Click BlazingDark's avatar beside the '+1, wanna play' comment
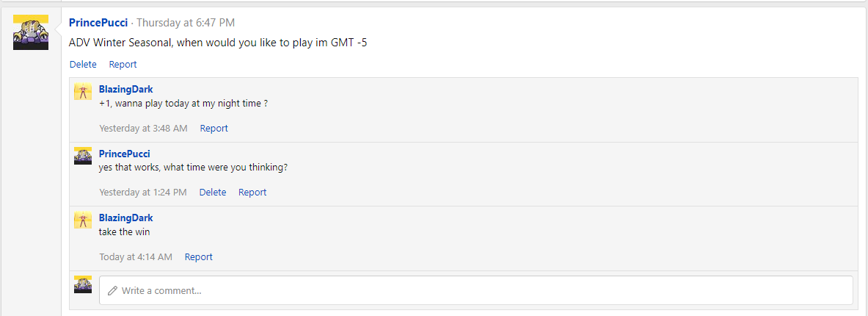 (x=82, y=91)
